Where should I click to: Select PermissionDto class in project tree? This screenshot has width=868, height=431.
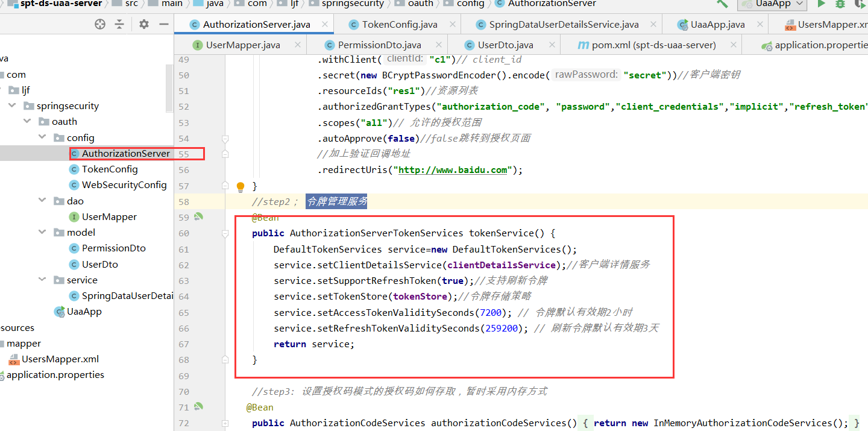108,248
